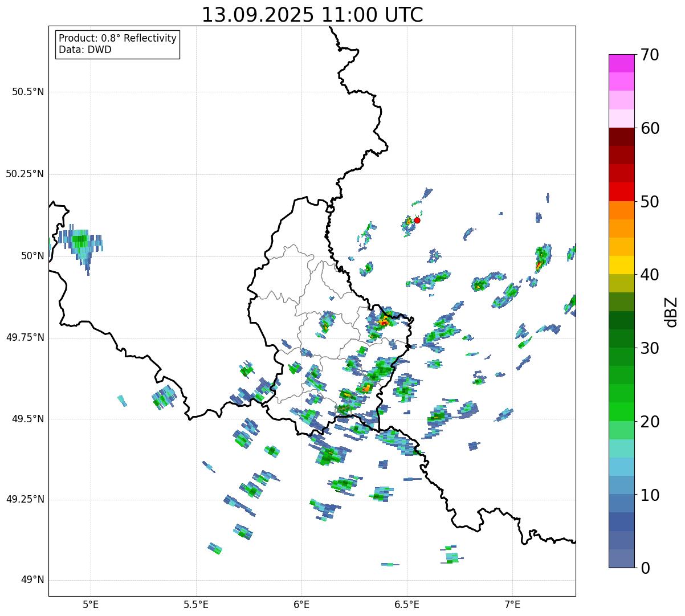Click the longitude label 6°E
The width and height of the screenshot is (685, 616).
click(x=302, y=604)
